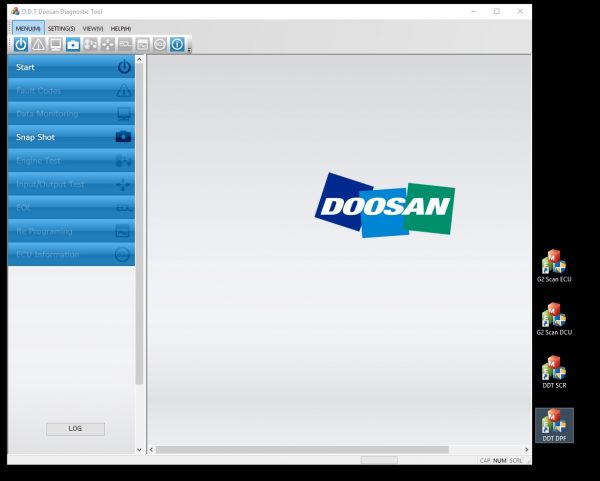The image size is (600, 481).
Task: Select the DDT DPF desktop shortcut
Action: click(554, 425)
